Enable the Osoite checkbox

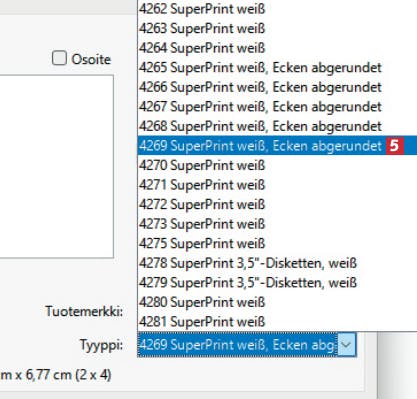point(60,58)
